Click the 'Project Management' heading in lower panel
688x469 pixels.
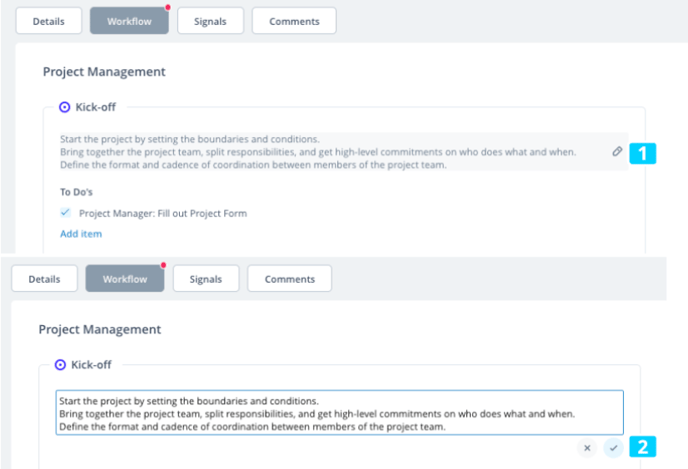click(100, 329)
